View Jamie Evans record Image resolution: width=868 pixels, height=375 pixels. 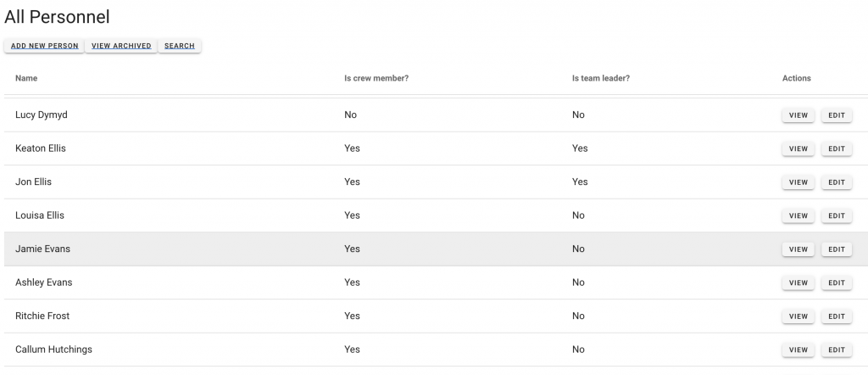pyautogui.click(x=798, y=249)
